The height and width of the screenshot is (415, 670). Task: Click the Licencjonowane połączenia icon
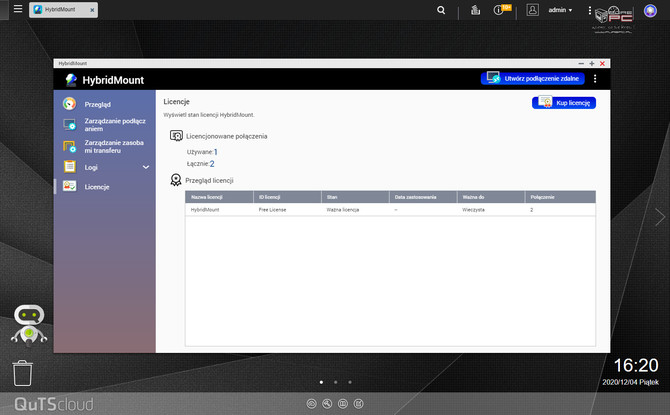click(x=176, y=135)
